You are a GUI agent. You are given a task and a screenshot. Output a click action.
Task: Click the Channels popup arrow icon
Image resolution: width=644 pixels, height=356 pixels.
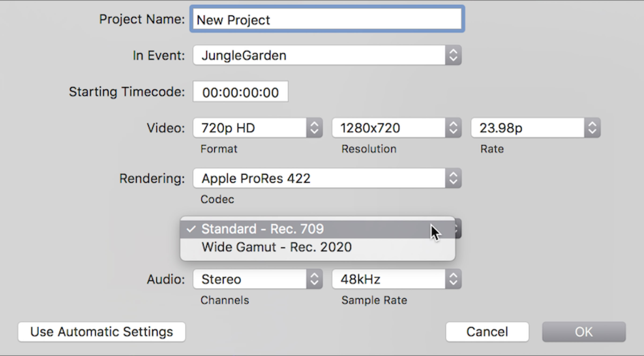tap(314, 279)
